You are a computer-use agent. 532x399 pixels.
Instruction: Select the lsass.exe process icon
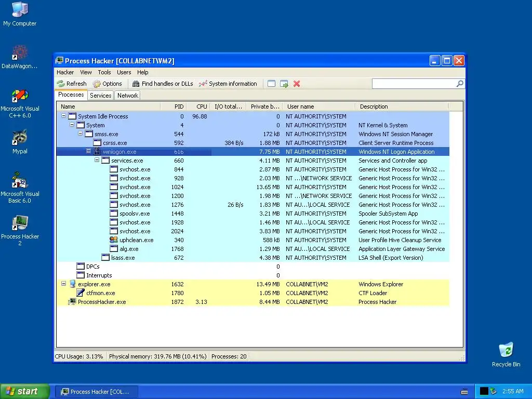tap(105, 257)
